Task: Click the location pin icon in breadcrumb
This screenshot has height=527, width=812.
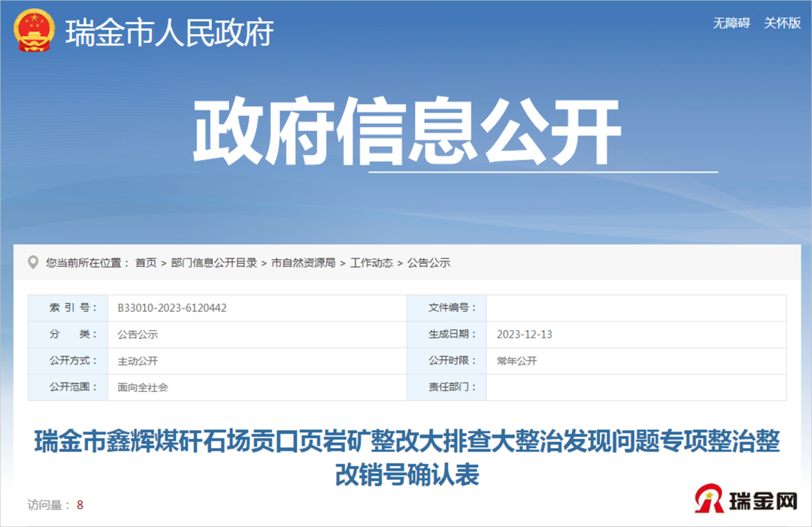Action: point(32,262)
